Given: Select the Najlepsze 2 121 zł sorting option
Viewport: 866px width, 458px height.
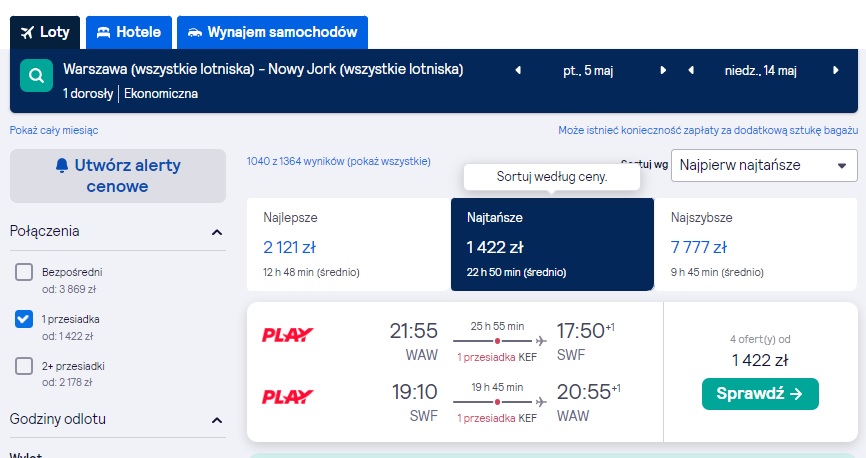Looking at the screenshot, I should (348, 244).
